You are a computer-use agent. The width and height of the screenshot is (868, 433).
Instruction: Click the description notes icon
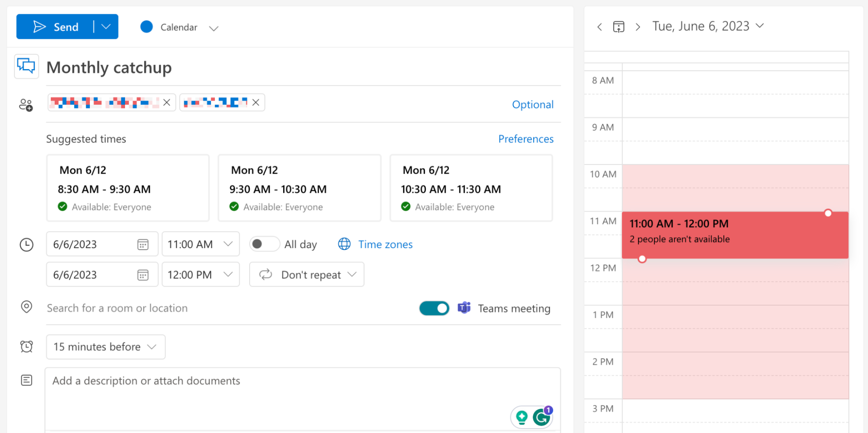pyautogui.click(x=26, y=380)
